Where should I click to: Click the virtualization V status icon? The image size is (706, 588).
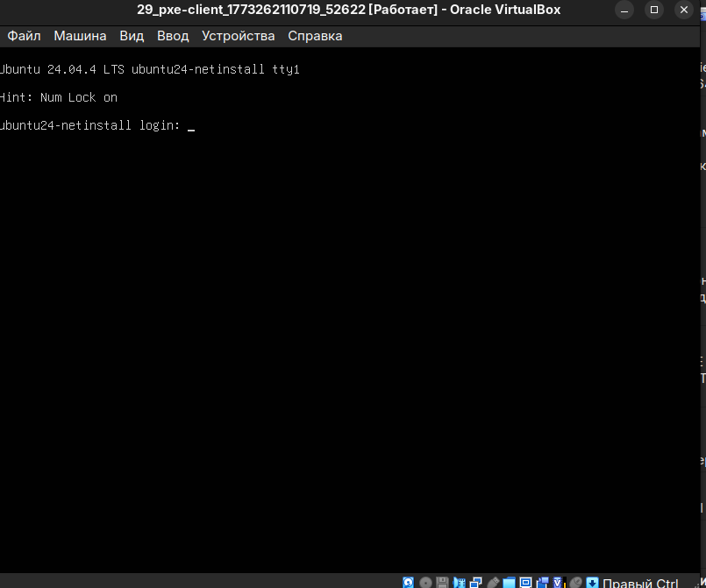(x=559, y=583)
